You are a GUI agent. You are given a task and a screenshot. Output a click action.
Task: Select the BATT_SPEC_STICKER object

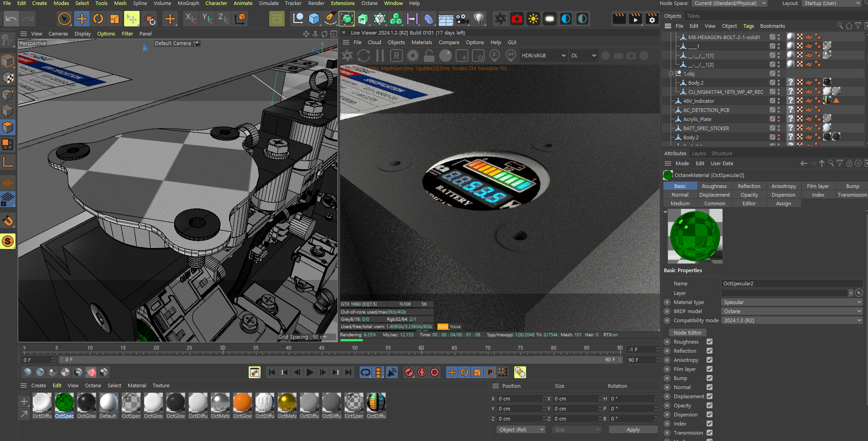706,128
